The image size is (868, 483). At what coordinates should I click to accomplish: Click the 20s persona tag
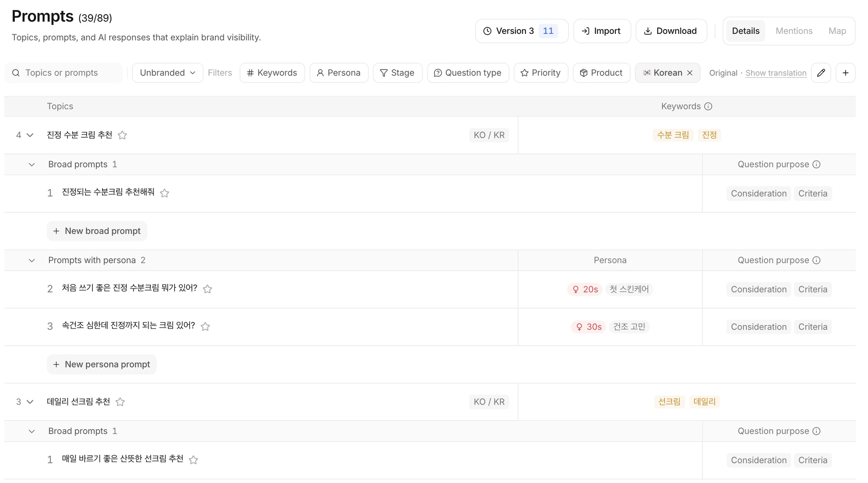coord(585,289)
